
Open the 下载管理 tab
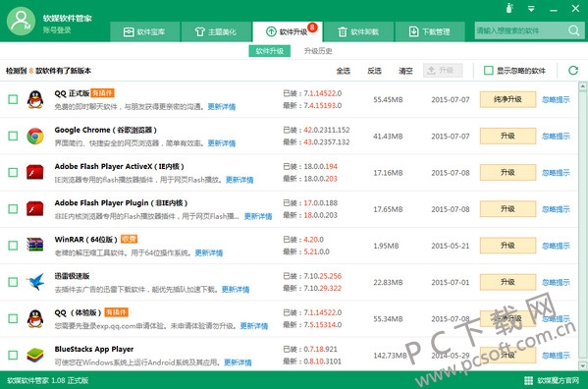click(430, 31)
